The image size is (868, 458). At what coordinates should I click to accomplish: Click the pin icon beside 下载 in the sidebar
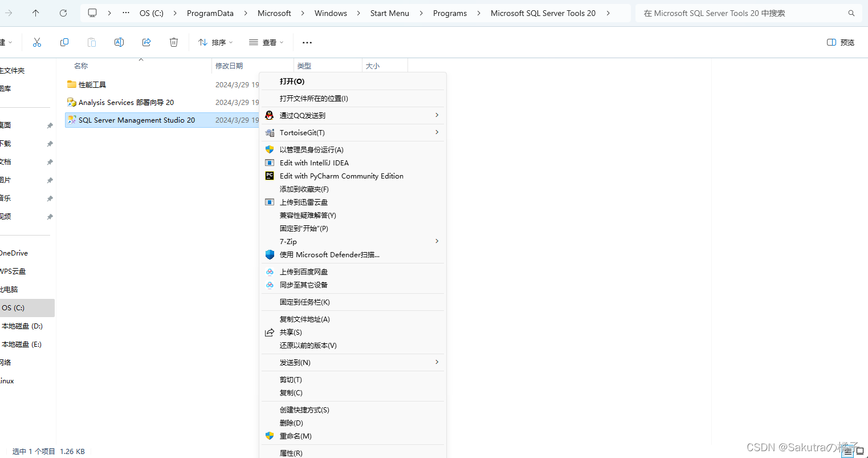coord(50,144)
